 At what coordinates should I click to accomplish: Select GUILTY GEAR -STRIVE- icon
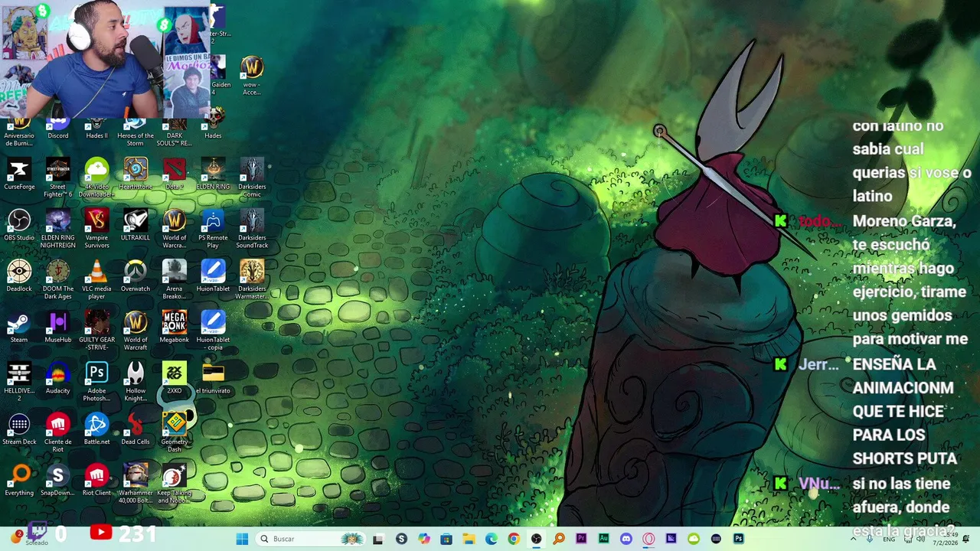pos(96,331)
